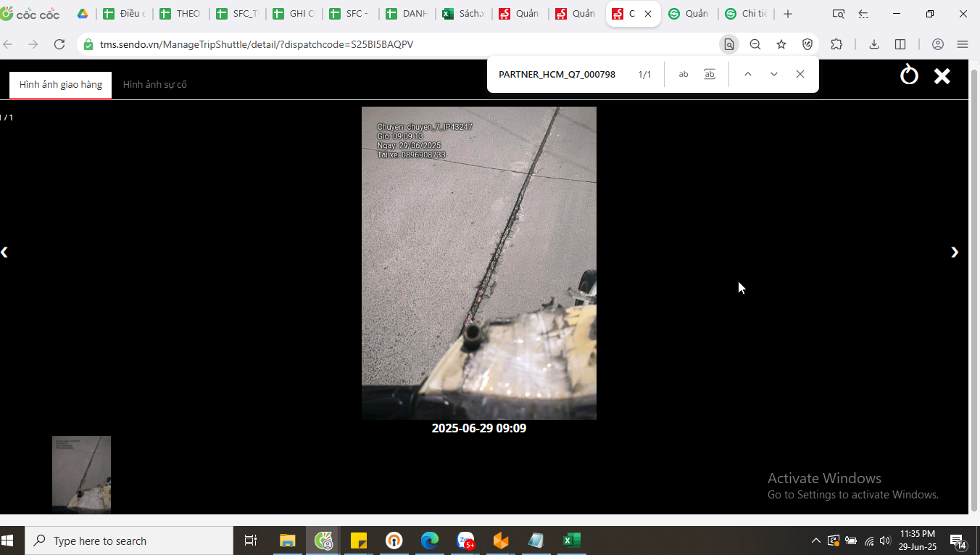Open Excel from the taskbar
This screenshot has width=980, height=555.
click(x=572, y=540)
